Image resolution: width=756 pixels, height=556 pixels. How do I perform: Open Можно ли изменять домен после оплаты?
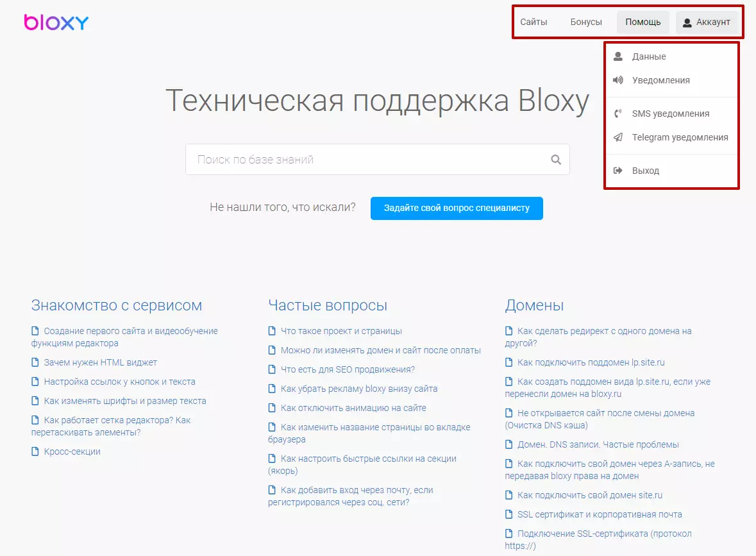tap(380, 350)
